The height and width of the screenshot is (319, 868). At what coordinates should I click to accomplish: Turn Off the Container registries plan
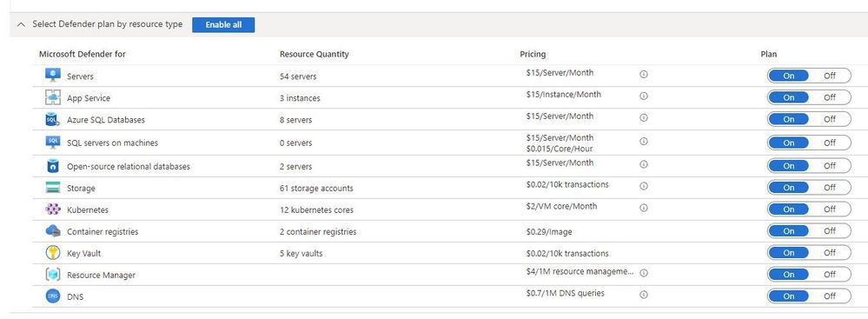pos(829,231)
